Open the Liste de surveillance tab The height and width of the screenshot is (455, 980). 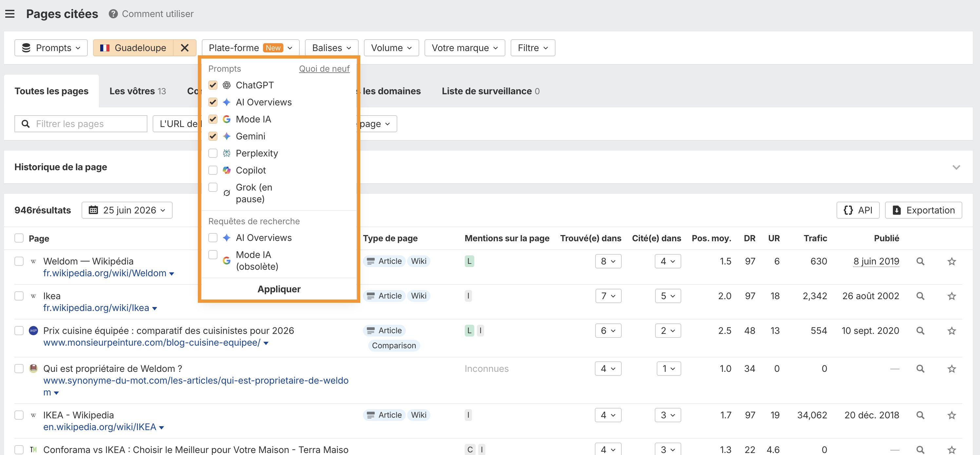point(491,91)
